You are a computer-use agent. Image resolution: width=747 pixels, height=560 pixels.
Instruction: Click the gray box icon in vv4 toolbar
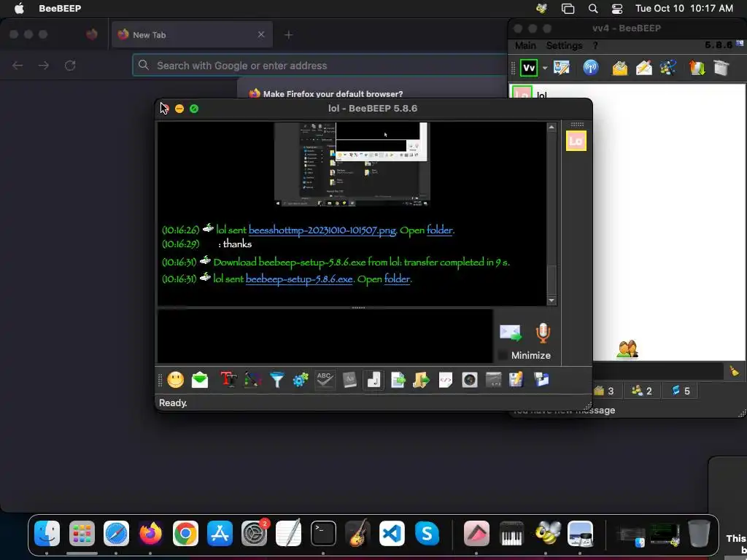721,68
